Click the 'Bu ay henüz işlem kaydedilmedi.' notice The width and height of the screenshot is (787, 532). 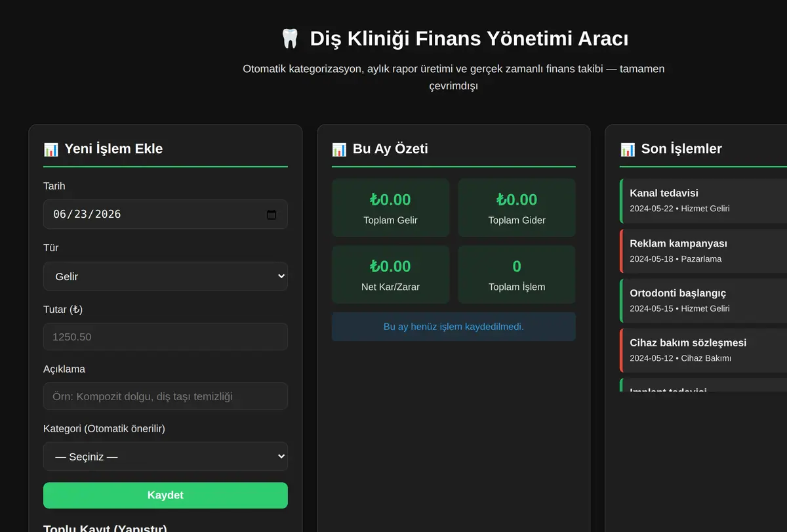pos(454,327)
